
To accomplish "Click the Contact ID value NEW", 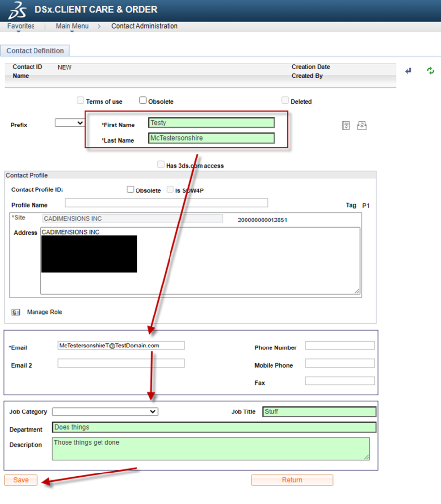I will [65, 67].
